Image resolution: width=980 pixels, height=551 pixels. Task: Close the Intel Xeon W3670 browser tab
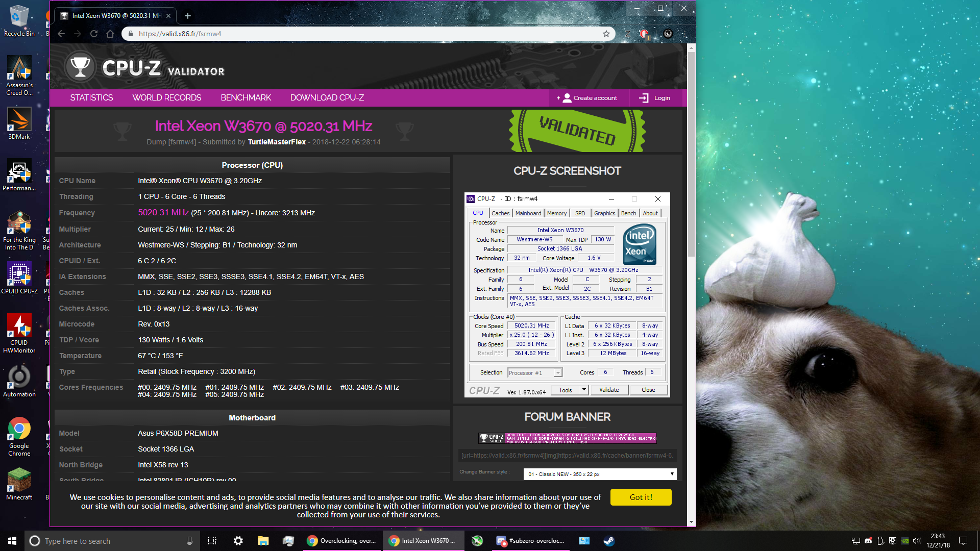168,16
